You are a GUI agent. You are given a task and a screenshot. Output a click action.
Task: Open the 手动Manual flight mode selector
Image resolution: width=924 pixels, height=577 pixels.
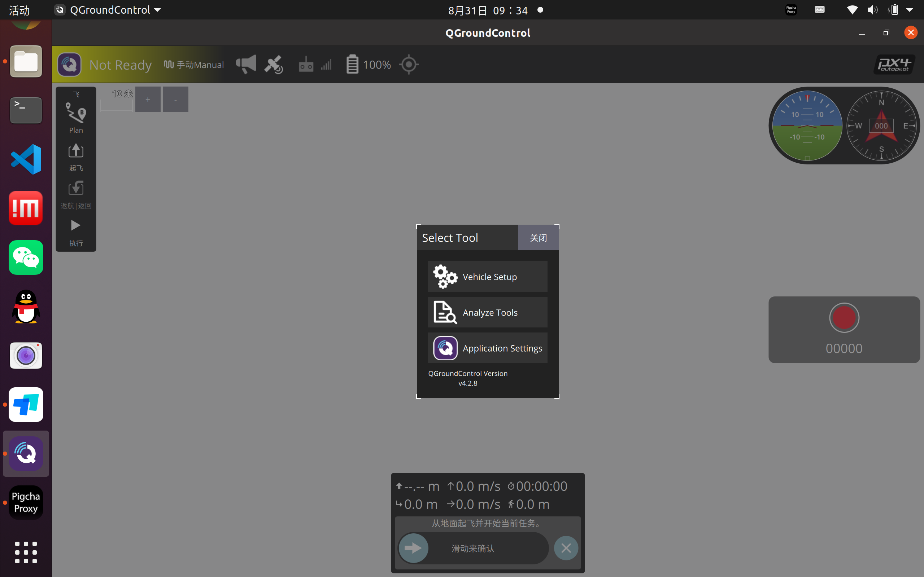[x=193, y=65]
